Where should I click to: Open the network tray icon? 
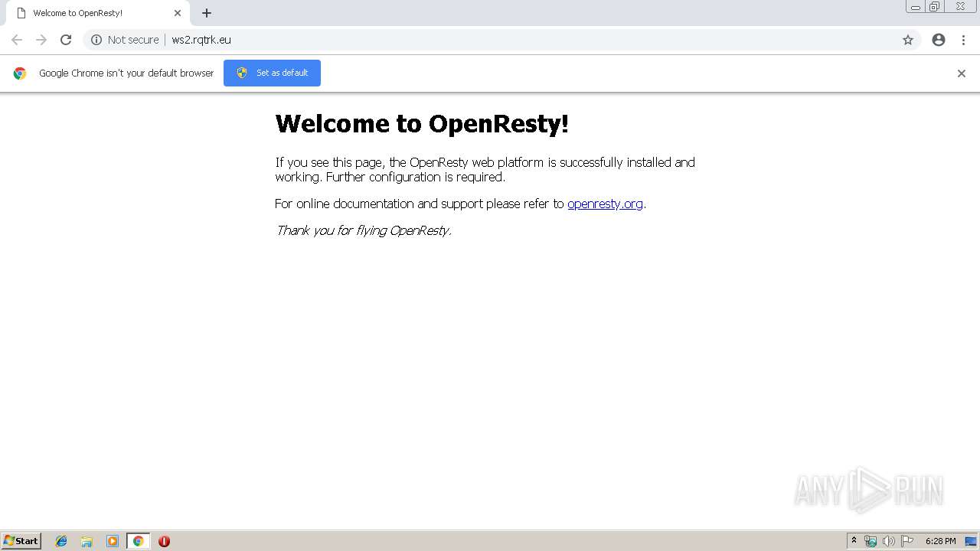(871, 541)
